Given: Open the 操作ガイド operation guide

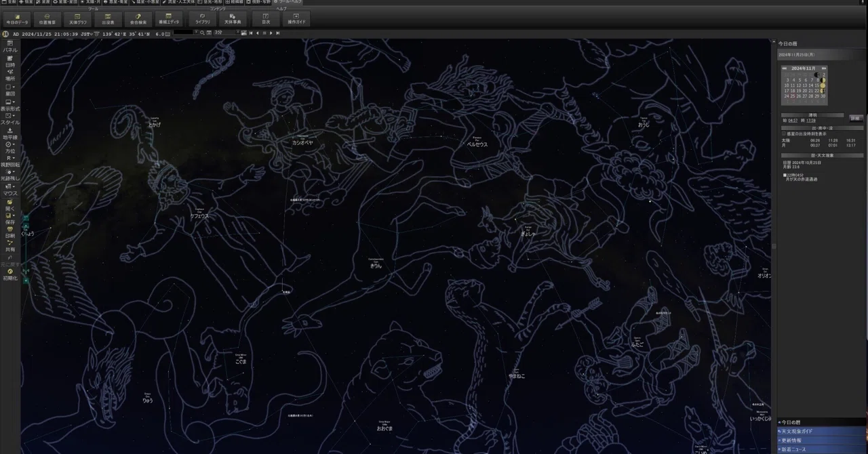Looking at the screenshot, I should [x=296, y=18].
